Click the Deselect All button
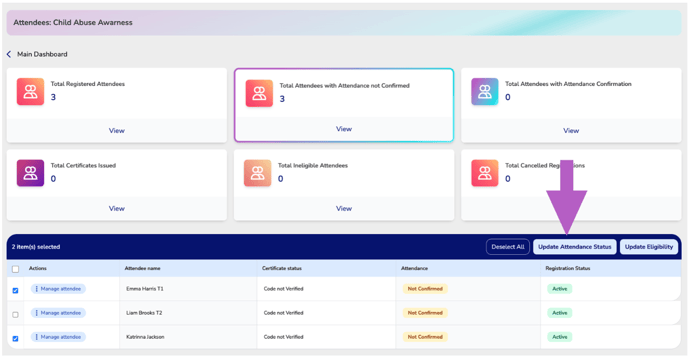 pos(508,247)
